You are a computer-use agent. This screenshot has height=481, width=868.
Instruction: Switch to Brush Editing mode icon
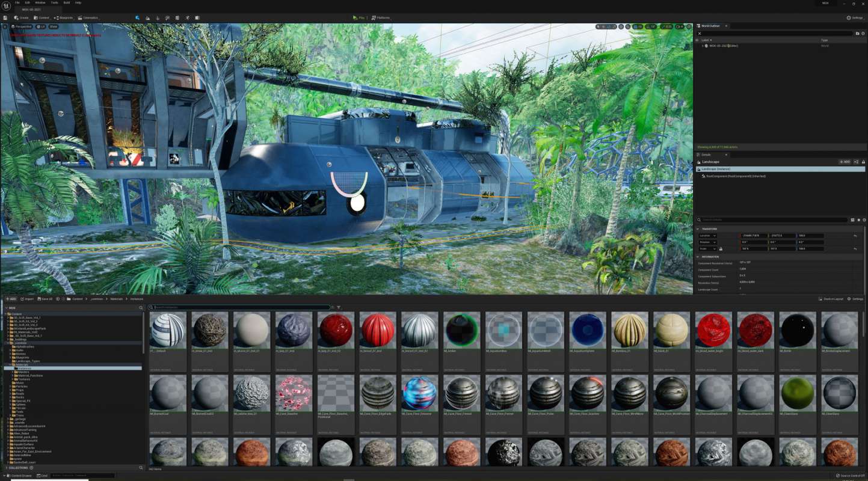tap(197, 18)
